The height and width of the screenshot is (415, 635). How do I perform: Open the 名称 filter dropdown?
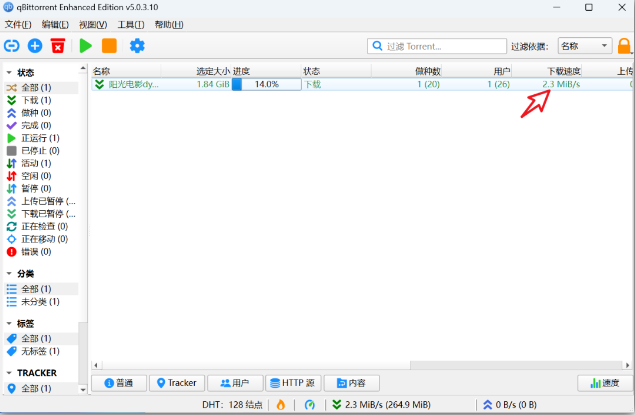[x=585, y=46]
